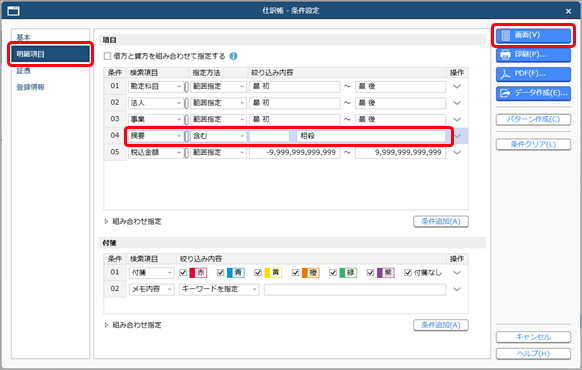Expand 組み合わせ指定 under the 付箋 section
Screen dimensions: 582x370
click(133, 325)
